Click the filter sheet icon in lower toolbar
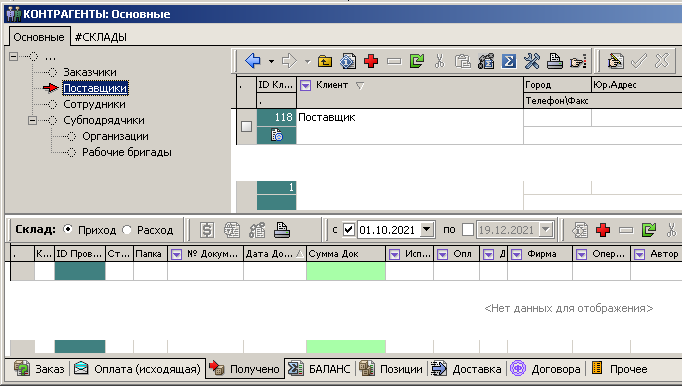 click(x=257, y=230)
